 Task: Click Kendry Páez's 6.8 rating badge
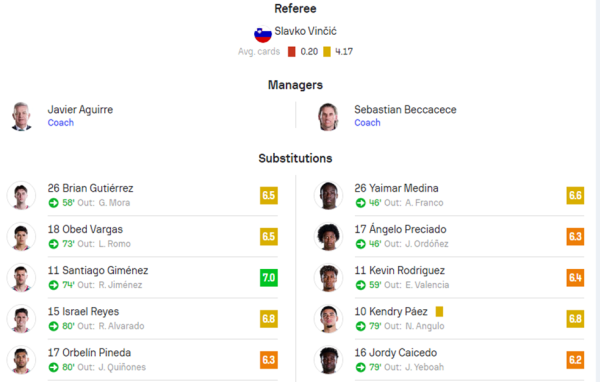[575, 319]
